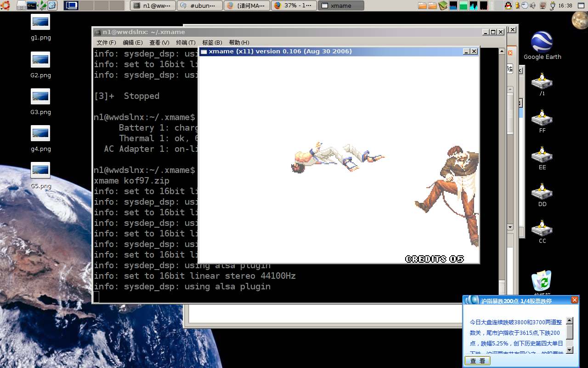Click the popup title 沪指暴跌200点

516,301
